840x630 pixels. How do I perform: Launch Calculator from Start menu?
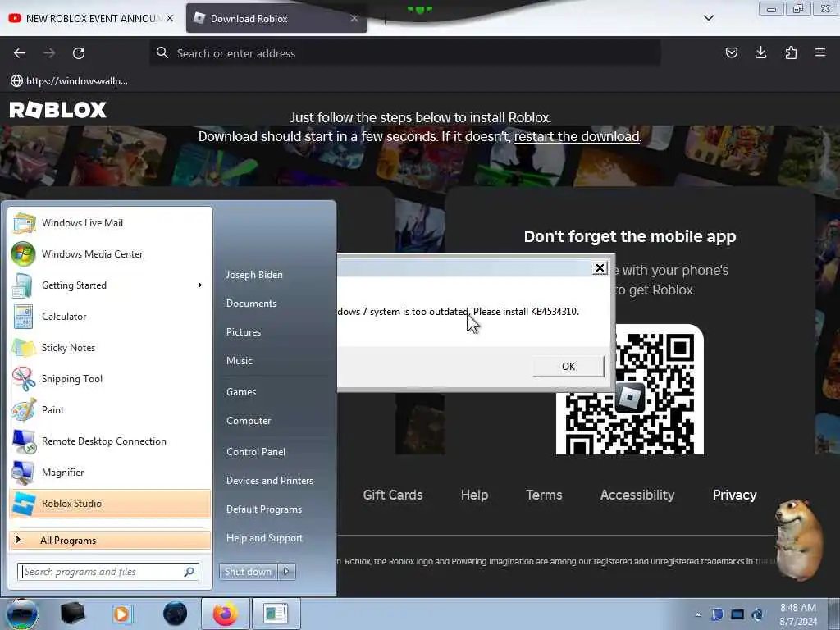pyautogui.click(x=110, y=316)
